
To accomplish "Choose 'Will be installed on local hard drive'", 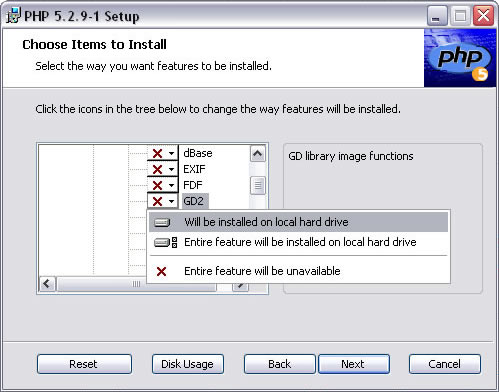I will click(298, 222).
